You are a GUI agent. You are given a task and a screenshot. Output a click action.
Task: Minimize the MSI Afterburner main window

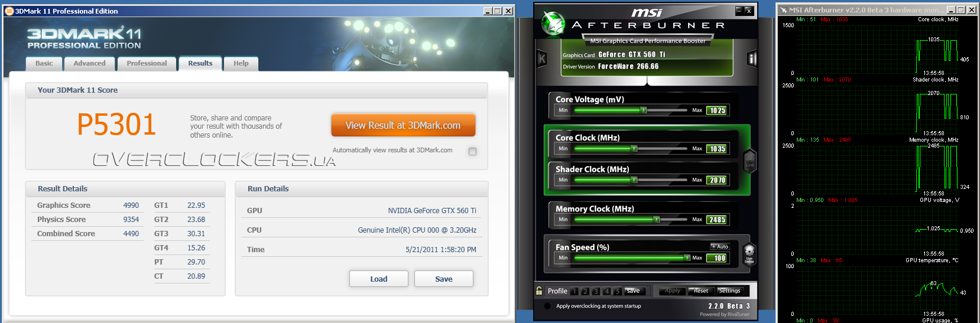(x=739, y=11)
